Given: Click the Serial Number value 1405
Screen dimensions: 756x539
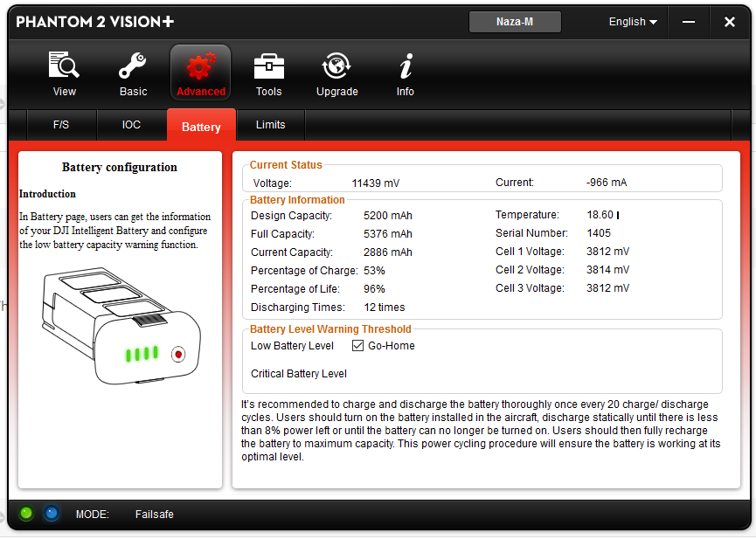Looking at the screenshot, I should click(x=599, y=233).
